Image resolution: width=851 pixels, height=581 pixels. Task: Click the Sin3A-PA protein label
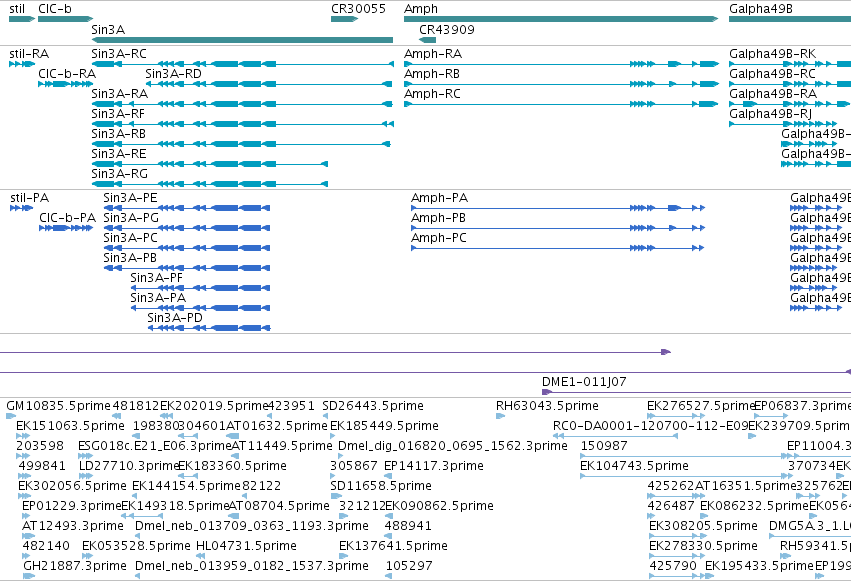point(158,298)
